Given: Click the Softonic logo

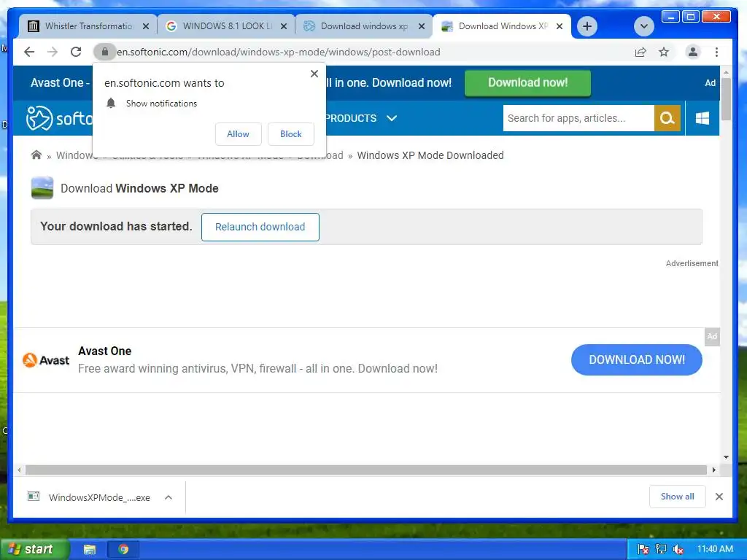Looking at the screenshot, I should point(58,118).
